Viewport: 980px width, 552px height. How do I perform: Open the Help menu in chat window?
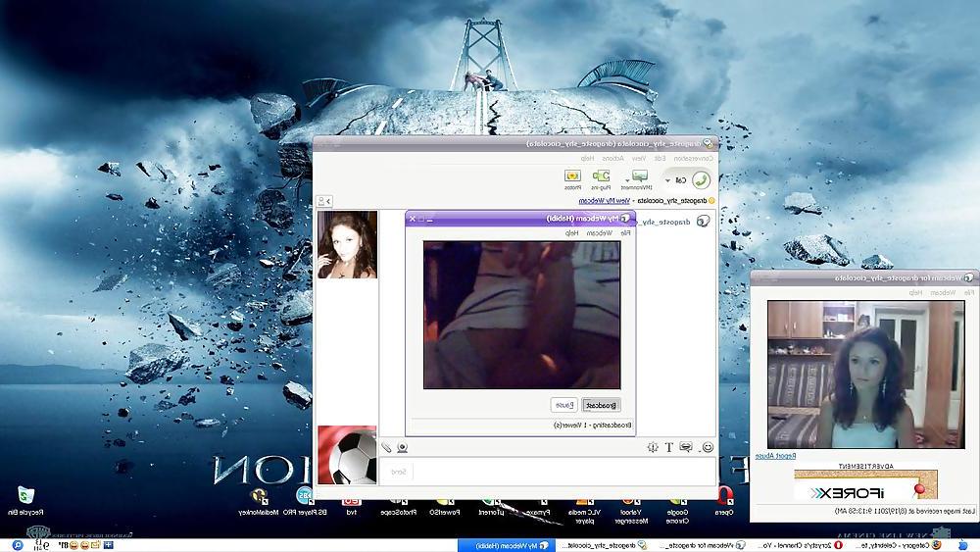click(x=587, y=159)
